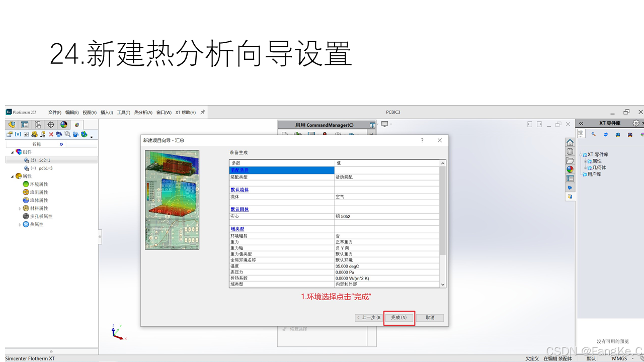Click the 铝 5052 solid material value
This screenshot has width=644, height=362.
(343, 216)
